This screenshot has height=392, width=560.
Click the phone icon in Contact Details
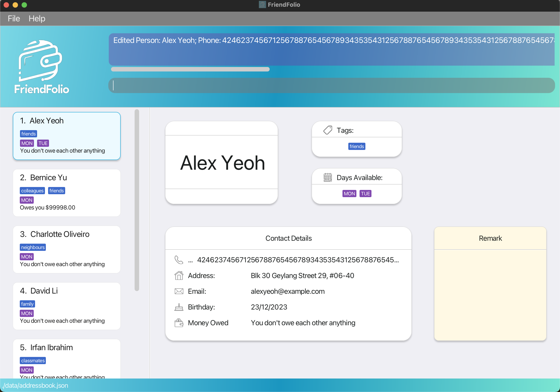(178, 260)
